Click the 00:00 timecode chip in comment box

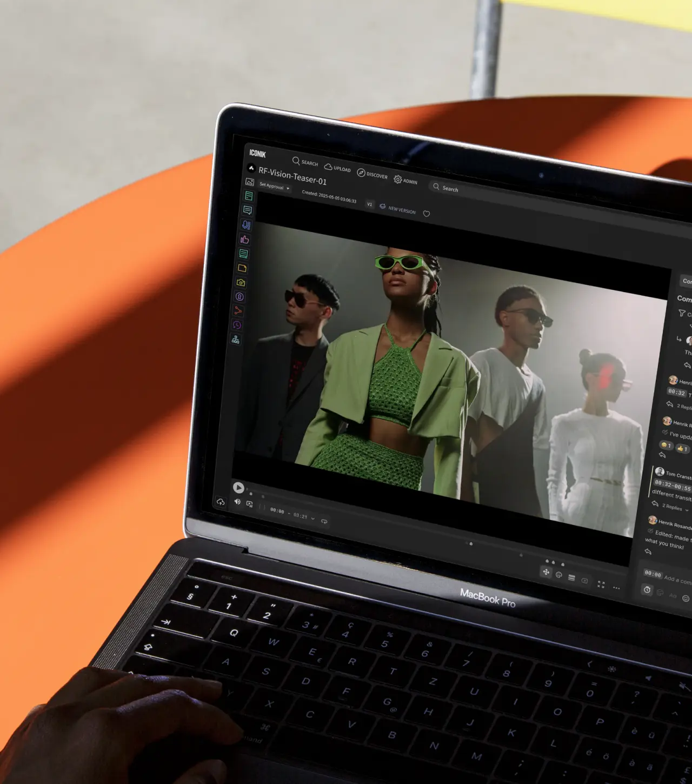pos(653,574)
